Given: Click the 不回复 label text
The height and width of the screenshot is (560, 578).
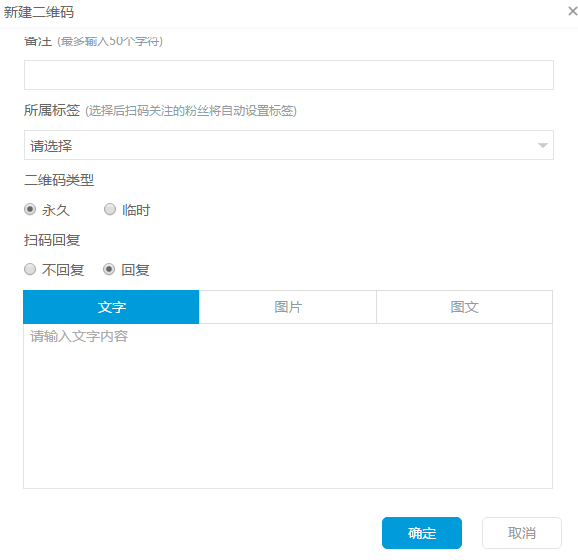Looking at the screenshot, I should pyautogui.click(x=63, y=270).
